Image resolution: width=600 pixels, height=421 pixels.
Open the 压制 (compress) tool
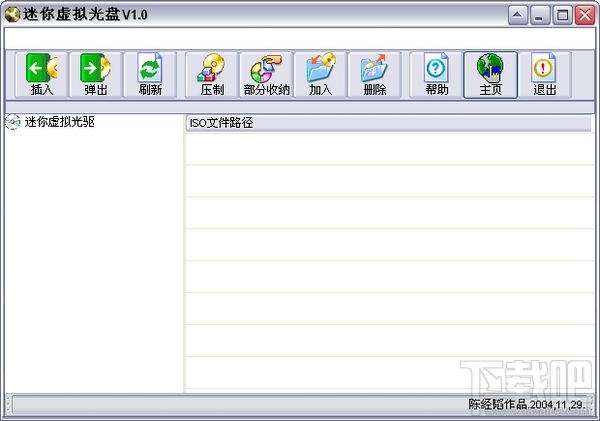click(212, 75)
